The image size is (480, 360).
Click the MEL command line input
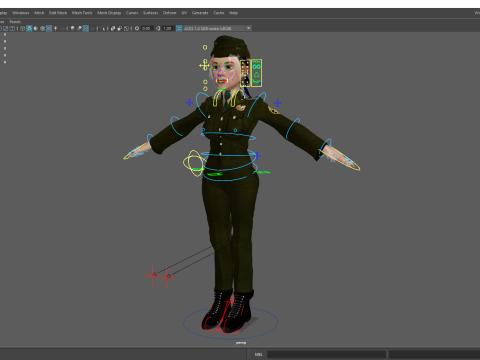(x=326, y=354)
